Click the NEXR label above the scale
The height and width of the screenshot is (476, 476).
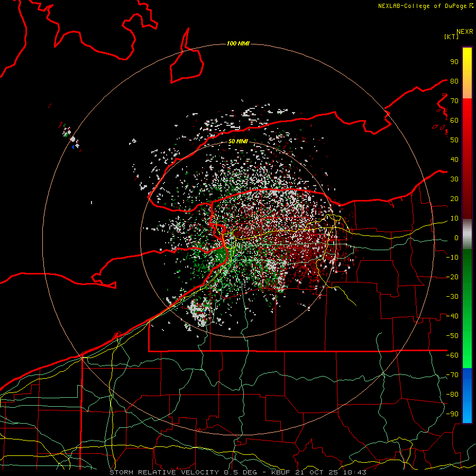point(465,32)
